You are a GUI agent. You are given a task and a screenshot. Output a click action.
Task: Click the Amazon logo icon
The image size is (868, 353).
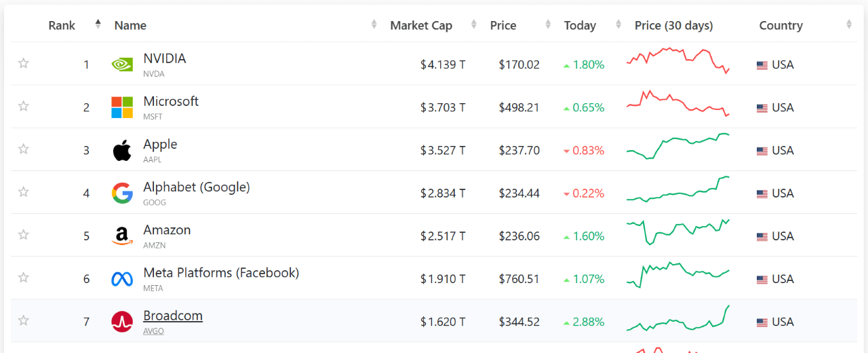click(122, 236)
